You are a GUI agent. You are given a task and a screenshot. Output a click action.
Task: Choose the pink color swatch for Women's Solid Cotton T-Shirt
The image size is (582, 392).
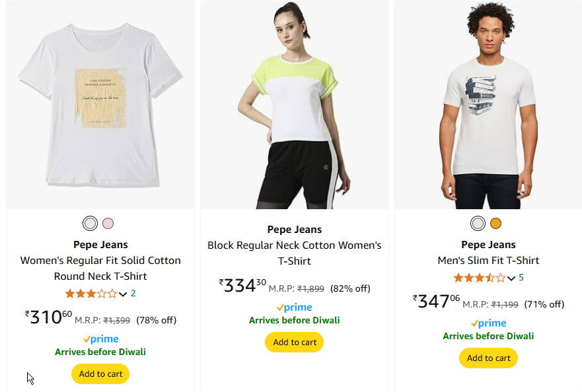coord(108,224)
